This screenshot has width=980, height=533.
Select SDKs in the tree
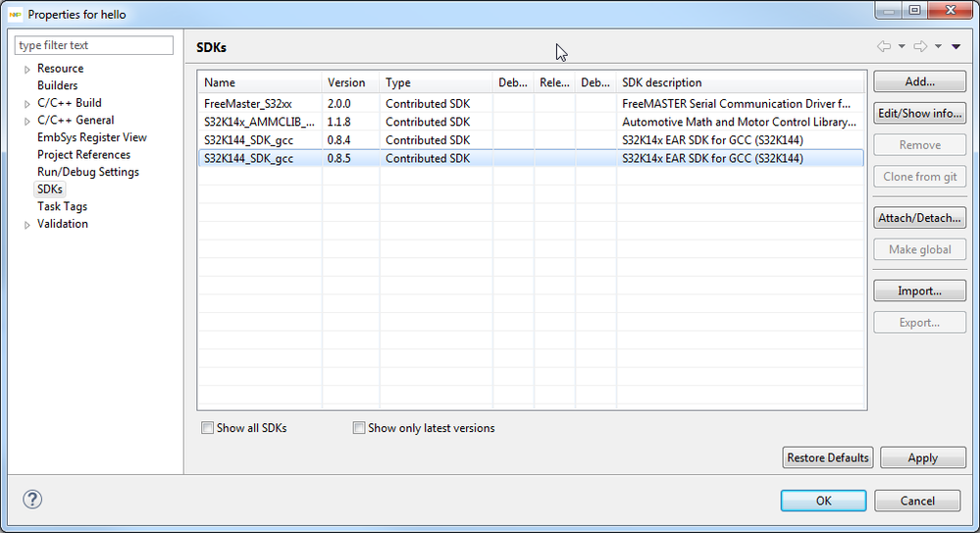click(50, 188)
